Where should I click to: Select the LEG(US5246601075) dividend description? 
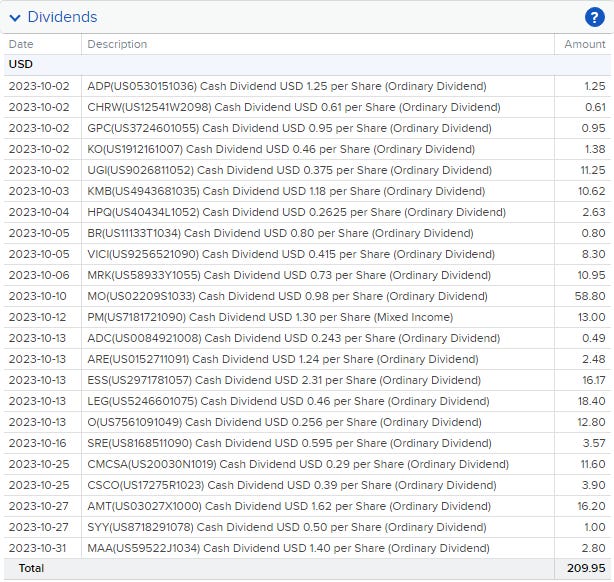point(288,401)
